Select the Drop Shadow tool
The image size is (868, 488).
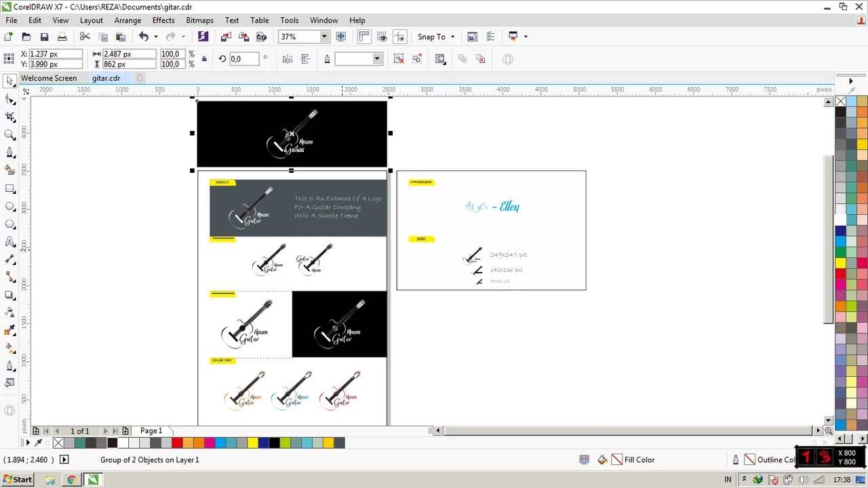coord(9,295)
